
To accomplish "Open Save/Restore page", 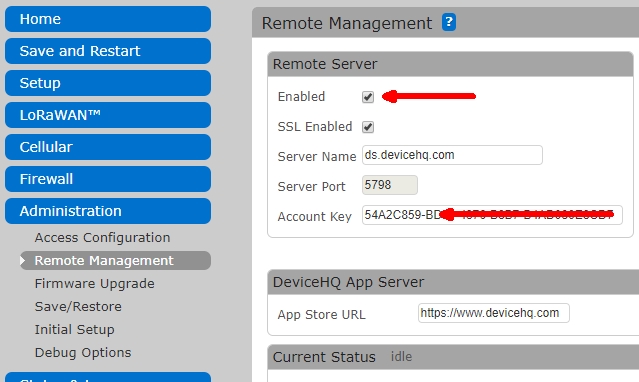I will click(78, 307).
